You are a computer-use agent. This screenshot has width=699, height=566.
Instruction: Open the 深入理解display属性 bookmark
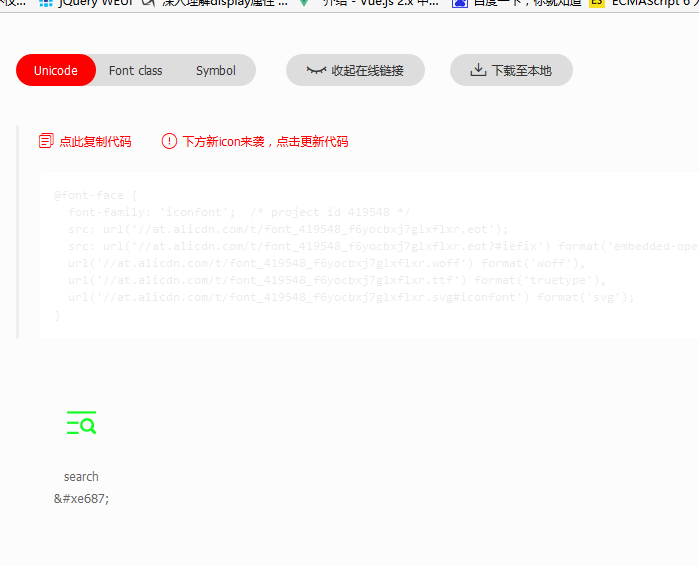(215, 3)
